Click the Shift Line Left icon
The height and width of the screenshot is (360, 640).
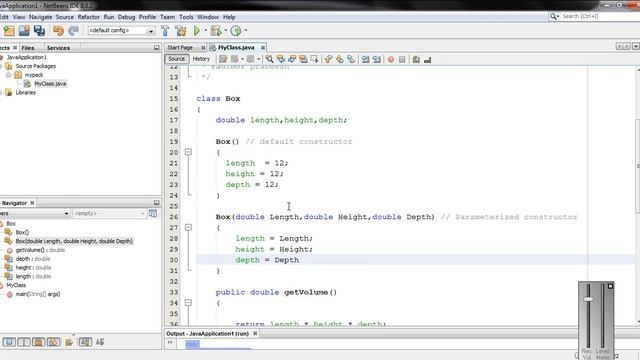(365, 60)
